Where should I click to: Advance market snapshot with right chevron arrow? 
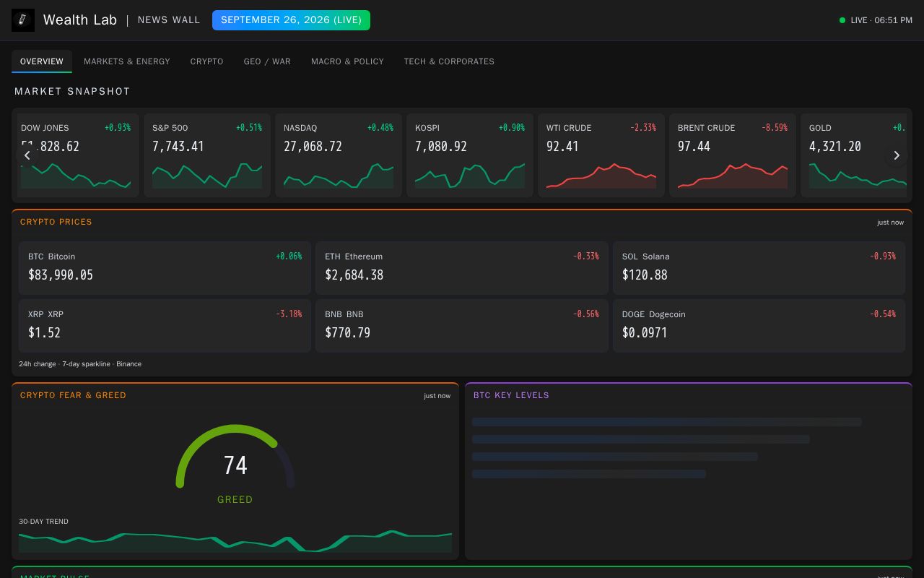point(897,155)
